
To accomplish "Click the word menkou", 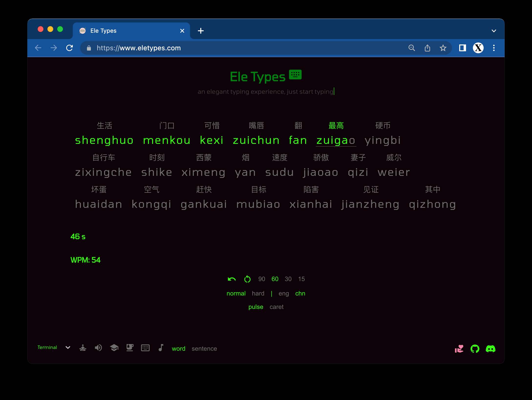I will pyautogui.click(x=167, y=140).
